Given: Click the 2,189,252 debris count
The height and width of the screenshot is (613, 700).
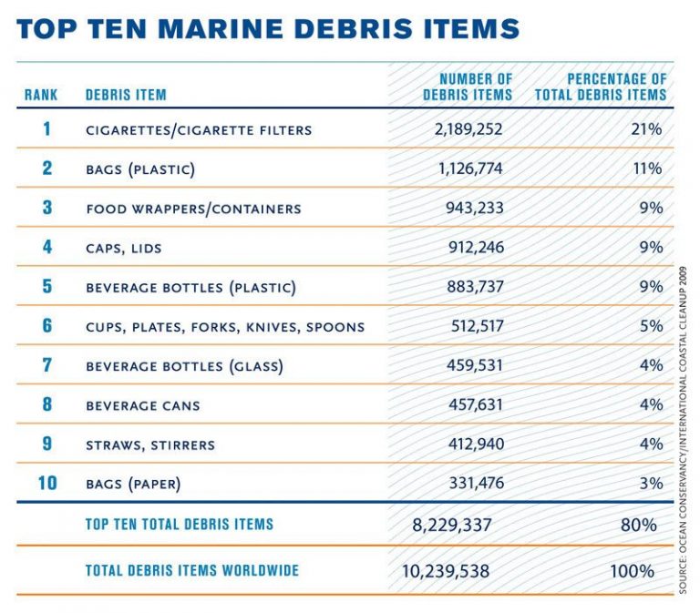Looking at the screenshot, I should point(468,129).
